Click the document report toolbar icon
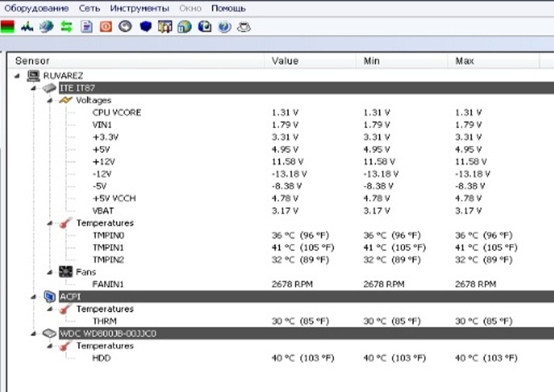 (x=87, y=26)
